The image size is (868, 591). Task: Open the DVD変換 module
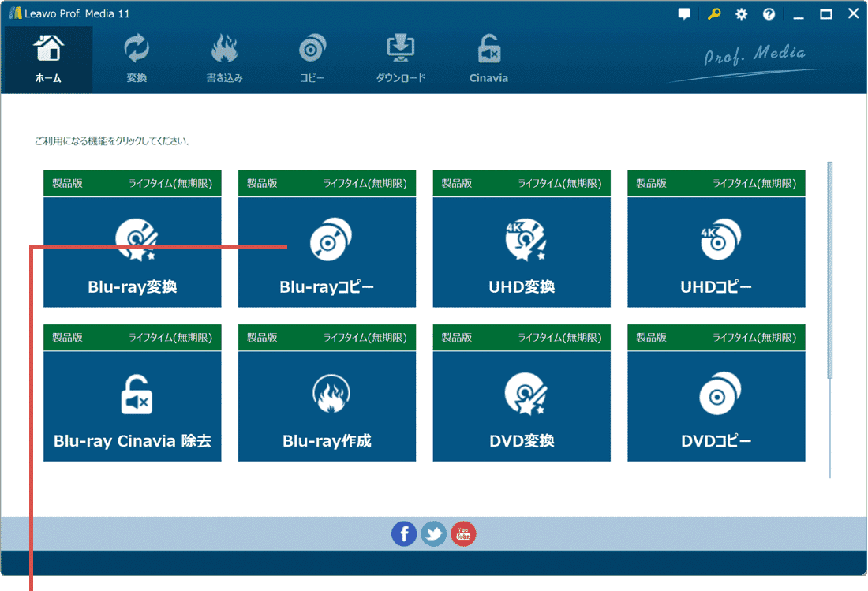(x=521, y=406)
